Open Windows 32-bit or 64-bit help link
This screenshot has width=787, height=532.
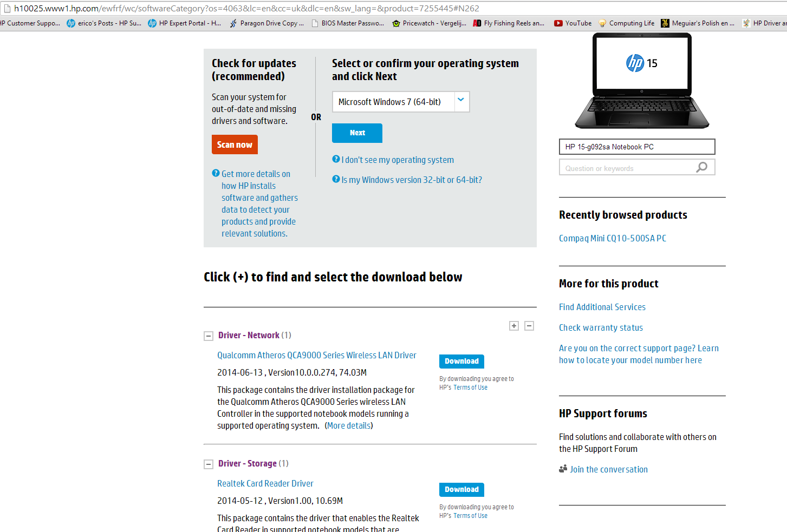(x=412, y=180)
